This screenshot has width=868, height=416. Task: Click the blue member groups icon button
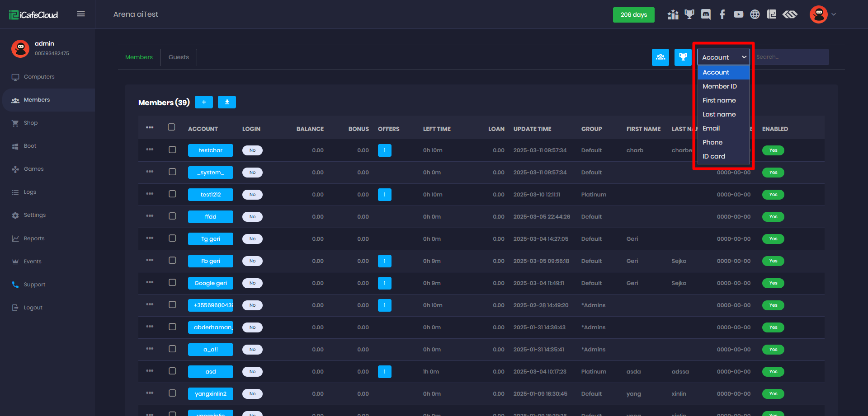coord(660,57)
